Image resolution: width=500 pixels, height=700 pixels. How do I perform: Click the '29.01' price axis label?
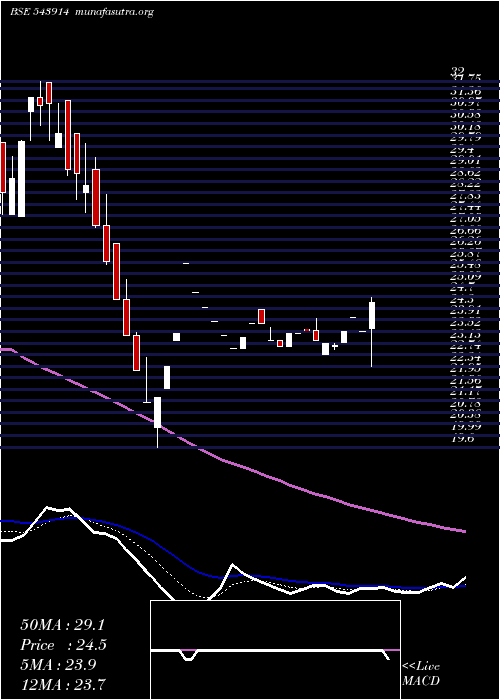point(466,161)
